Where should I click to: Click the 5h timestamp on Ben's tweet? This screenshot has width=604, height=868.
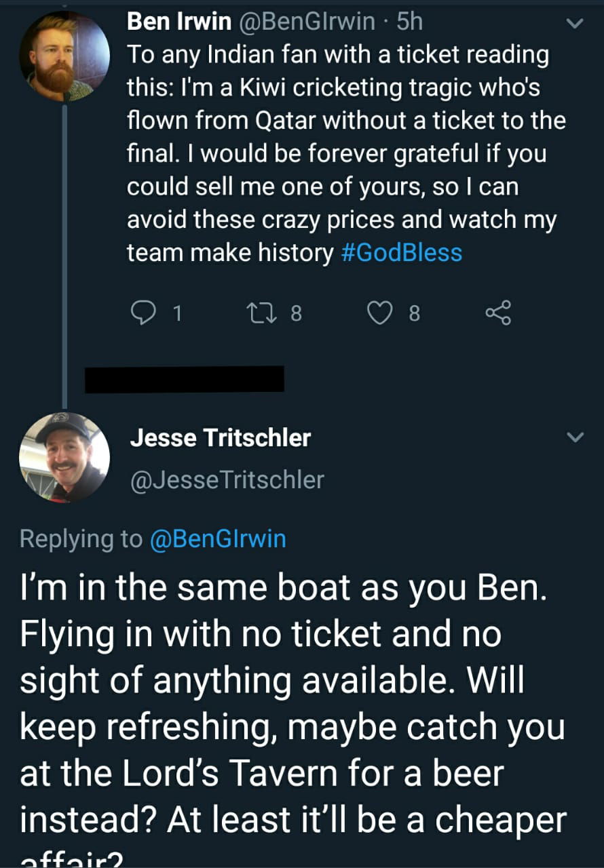410,22
